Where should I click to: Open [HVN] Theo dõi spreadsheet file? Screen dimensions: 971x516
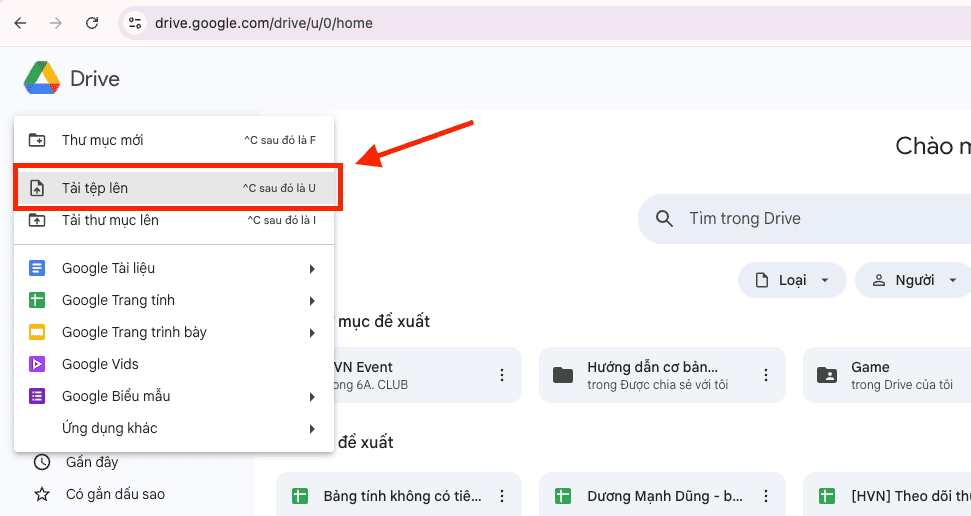pos(887,496)
